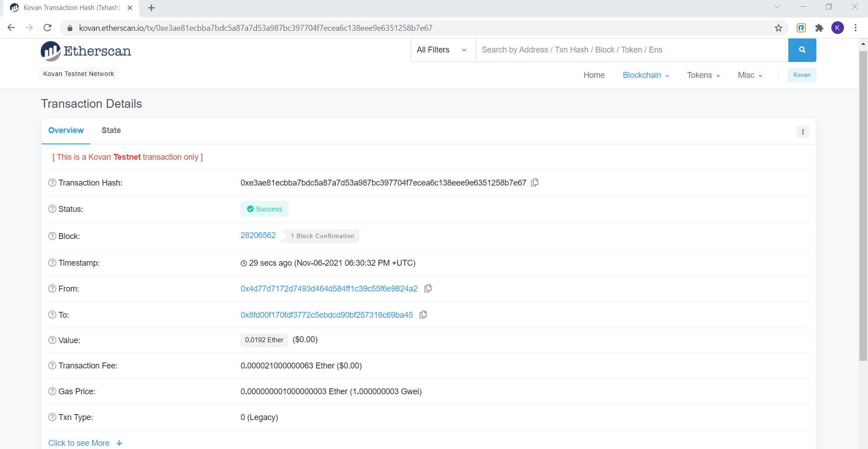868x449 pixels.
Task: Click the help icon beside Status
Action: point(53,209)
